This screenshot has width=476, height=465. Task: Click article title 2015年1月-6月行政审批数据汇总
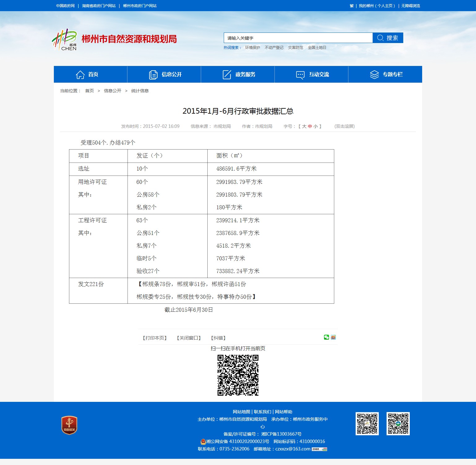tap(238, 111)
